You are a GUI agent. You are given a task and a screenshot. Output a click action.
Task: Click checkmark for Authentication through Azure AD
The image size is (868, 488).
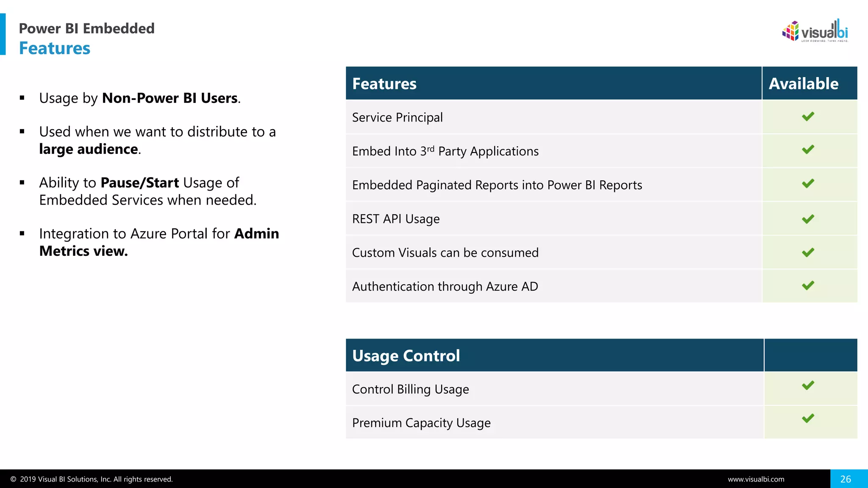(x=808, y=286)
